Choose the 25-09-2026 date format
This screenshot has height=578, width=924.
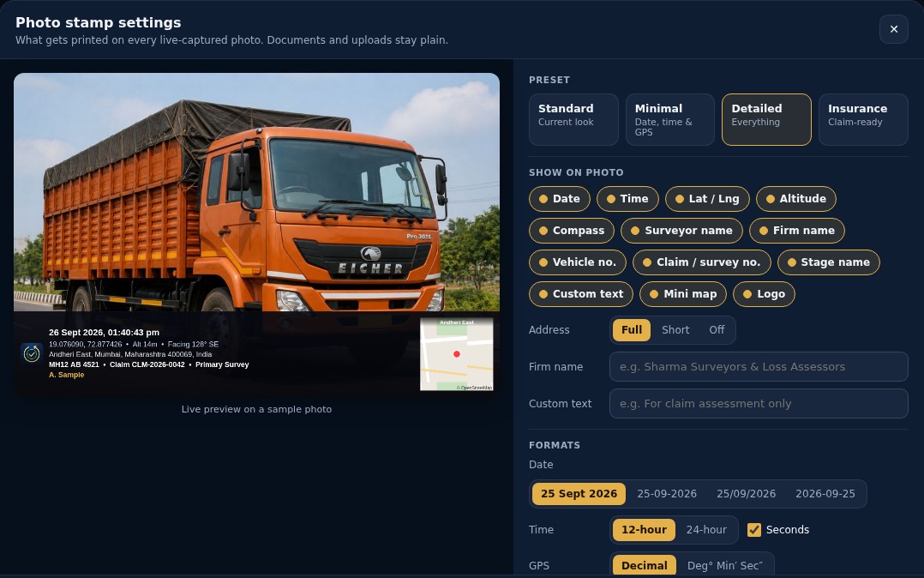click(x=667, y=494)
